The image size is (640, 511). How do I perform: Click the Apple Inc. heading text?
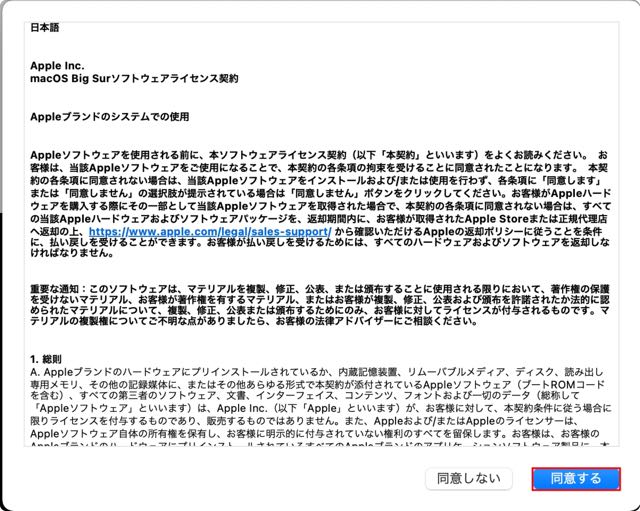click(57, 66)
